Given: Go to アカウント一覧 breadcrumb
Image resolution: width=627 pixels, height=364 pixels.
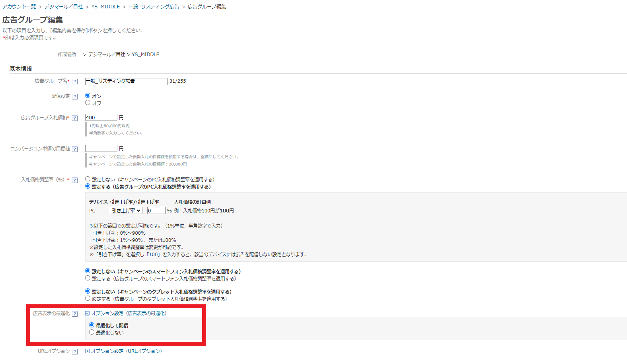Looking at the screenshot, I should point(19,7).
